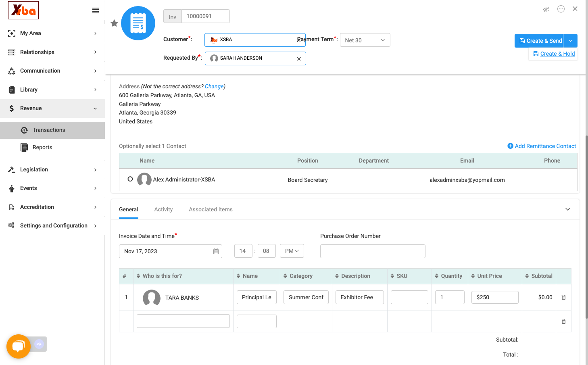Open the more options ellipsis icon
The image size is (588, 365).
pos(561,9)
